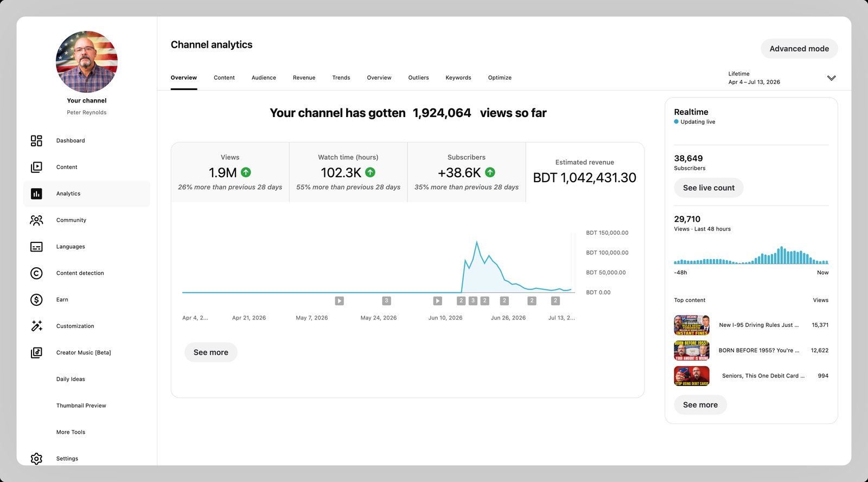Click green up arrow beside +38.6K subscribers
This screenshot has width=868, height=482.
(490, 172)
